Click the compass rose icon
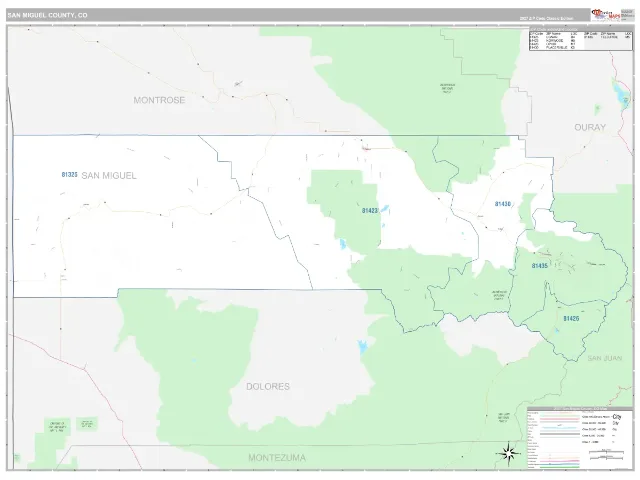 click(508, 453)
